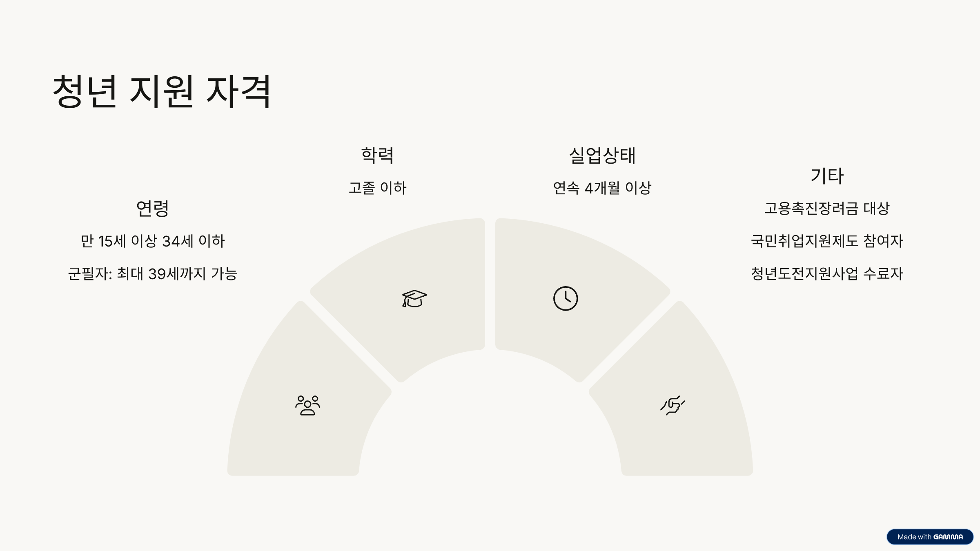The width and height of the screenshot is (980, 551).
Task: Click the 기타 heading
Action: coord(827,176)
